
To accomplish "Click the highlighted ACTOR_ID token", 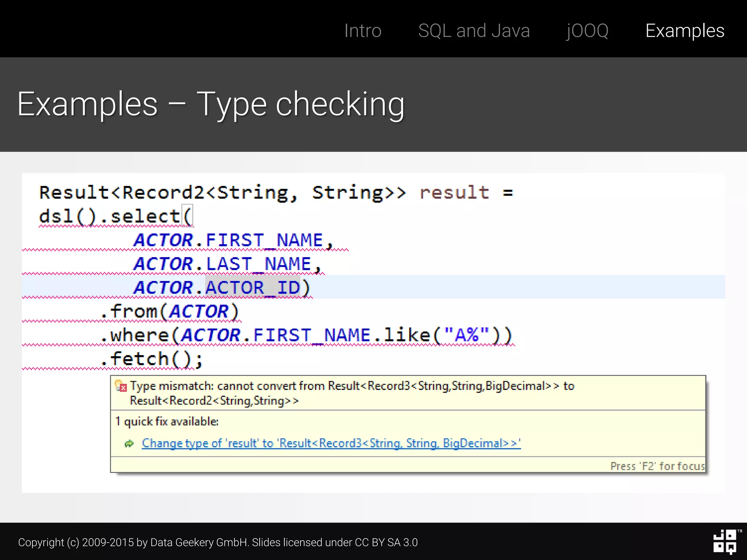I will point(252,288).
